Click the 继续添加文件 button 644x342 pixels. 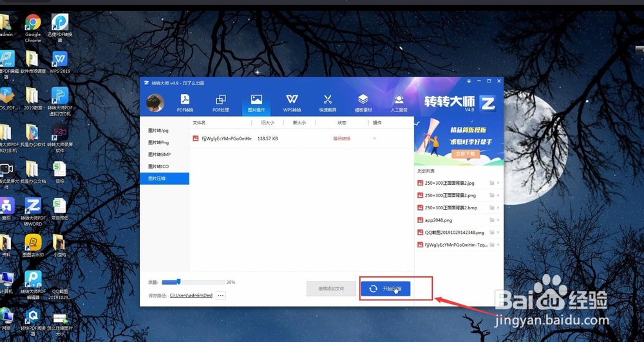331,289
